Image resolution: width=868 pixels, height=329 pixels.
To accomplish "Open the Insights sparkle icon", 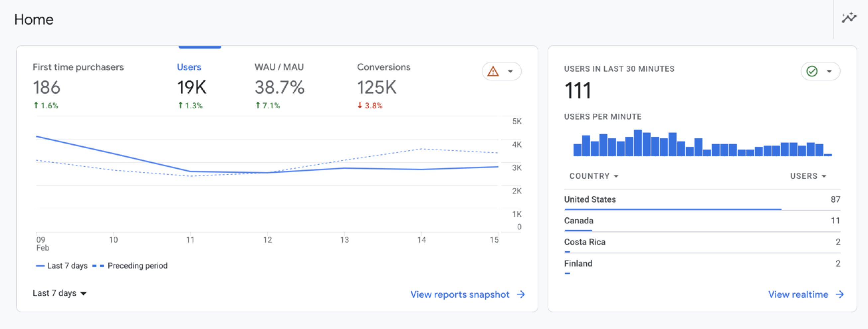I will click(x=849, y=18).
